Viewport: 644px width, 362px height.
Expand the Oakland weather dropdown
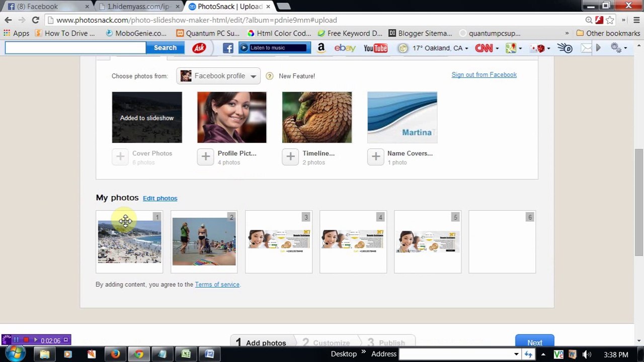point(466,48)
